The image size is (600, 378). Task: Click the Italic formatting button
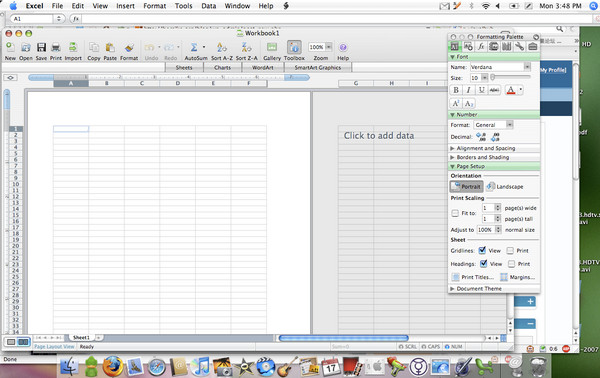(x=468, y=90)
